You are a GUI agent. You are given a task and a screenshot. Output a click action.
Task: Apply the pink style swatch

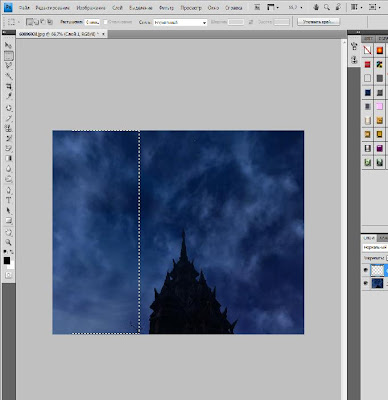(379, 106)
